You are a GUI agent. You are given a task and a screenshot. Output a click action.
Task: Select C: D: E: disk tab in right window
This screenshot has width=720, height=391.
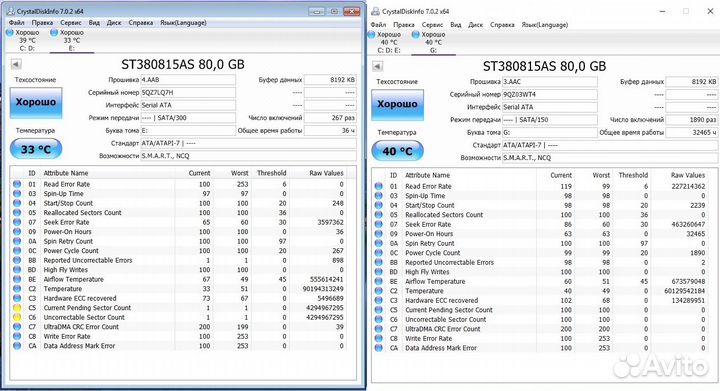pyautogui.click(x=388, y=42)
